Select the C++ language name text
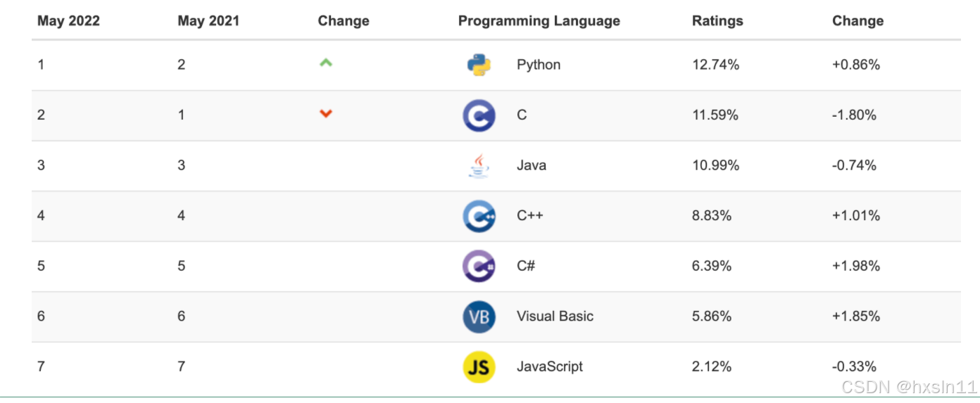 pyautogui.click(x=530, y=216)
